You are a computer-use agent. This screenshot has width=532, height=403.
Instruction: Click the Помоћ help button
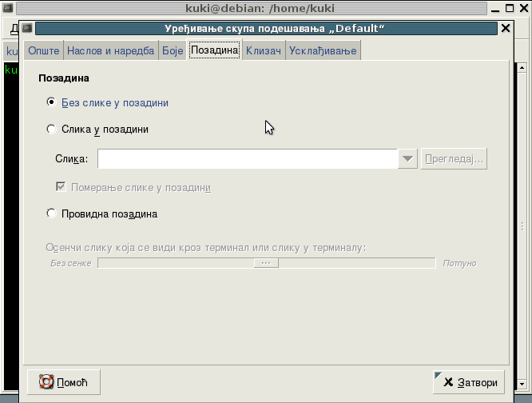(64, 382)
